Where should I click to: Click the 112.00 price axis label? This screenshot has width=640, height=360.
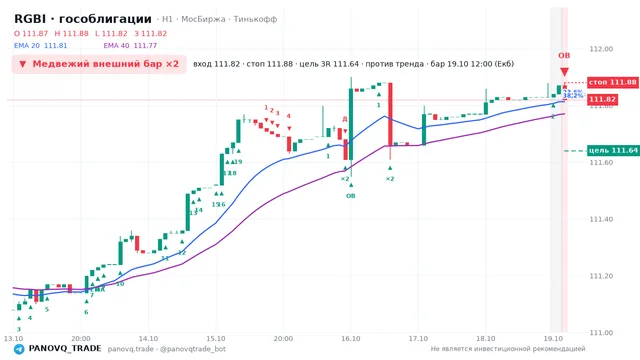pos(601,49)
